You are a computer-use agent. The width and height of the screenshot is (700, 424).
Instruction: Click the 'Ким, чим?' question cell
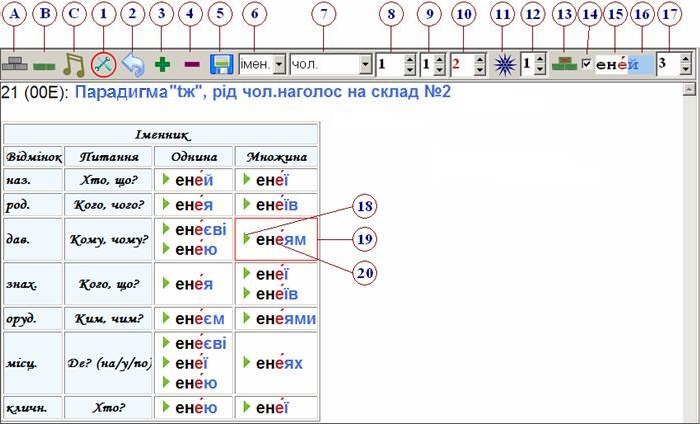click(x=109, y=319)
